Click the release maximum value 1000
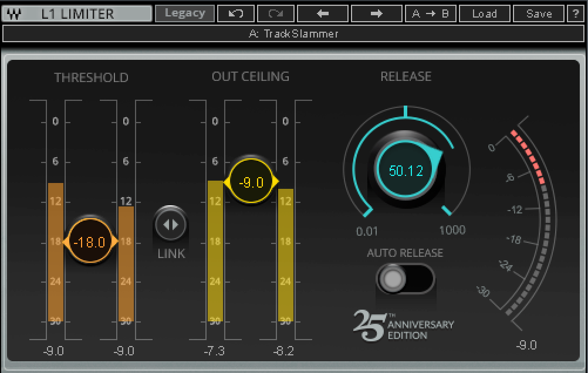588x373 pixels. coord(452,230)
